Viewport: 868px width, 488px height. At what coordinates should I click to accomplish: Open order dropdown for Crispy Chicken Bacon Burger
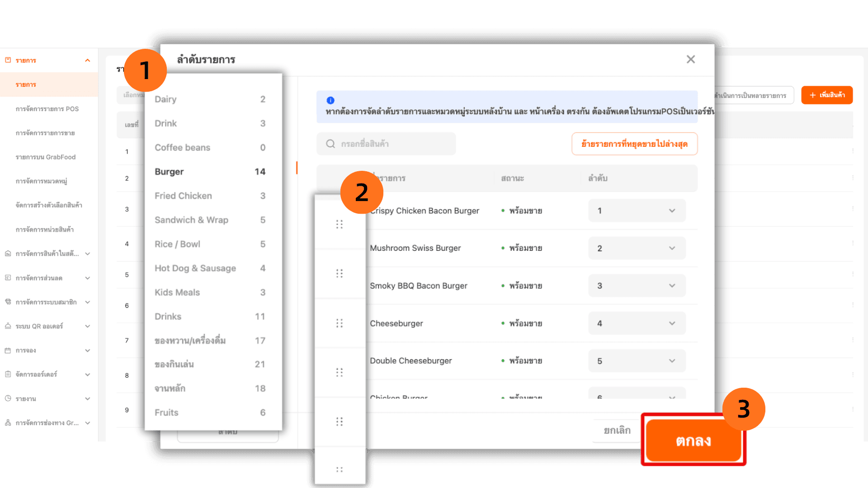pos(637,211)
